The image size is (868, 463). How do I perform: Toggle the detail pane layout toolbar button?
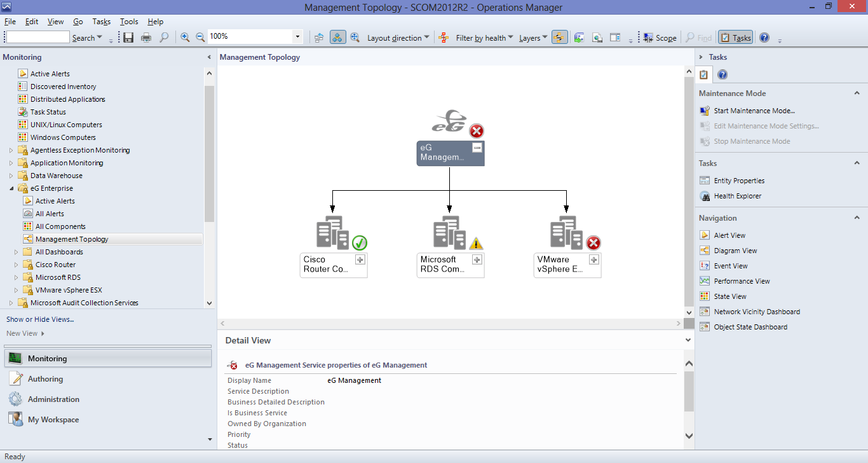(x=615, y=38)
